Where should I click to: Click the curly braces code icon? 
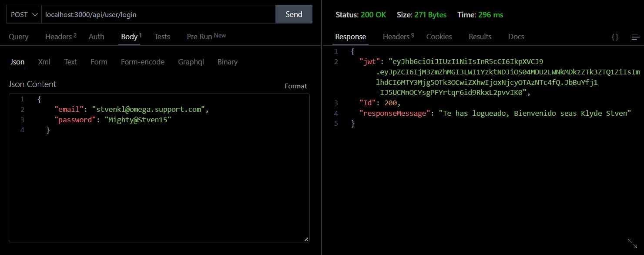[x=615, y=37]
